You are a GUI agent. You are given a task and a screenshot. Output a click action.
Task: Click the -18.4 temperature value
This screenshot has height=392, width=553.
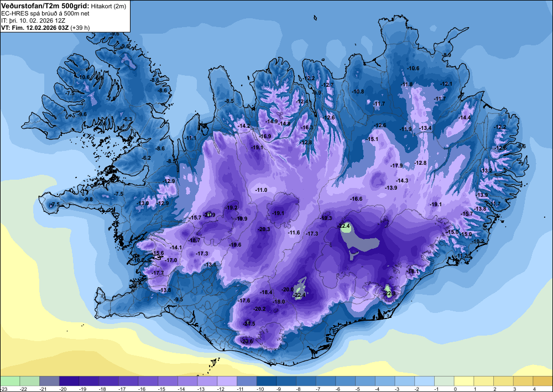[x=267, y=292]
